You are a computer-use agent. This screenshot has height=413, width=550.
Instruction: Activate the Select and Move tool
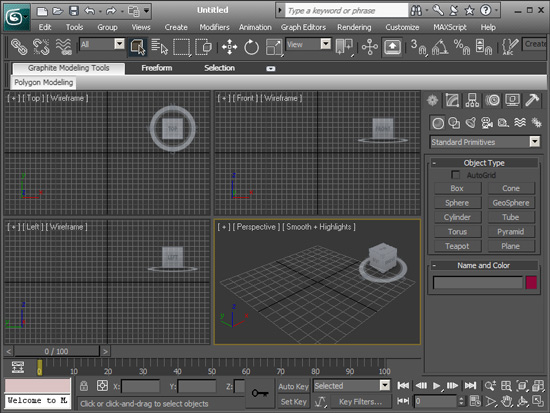tap(229, 47)
